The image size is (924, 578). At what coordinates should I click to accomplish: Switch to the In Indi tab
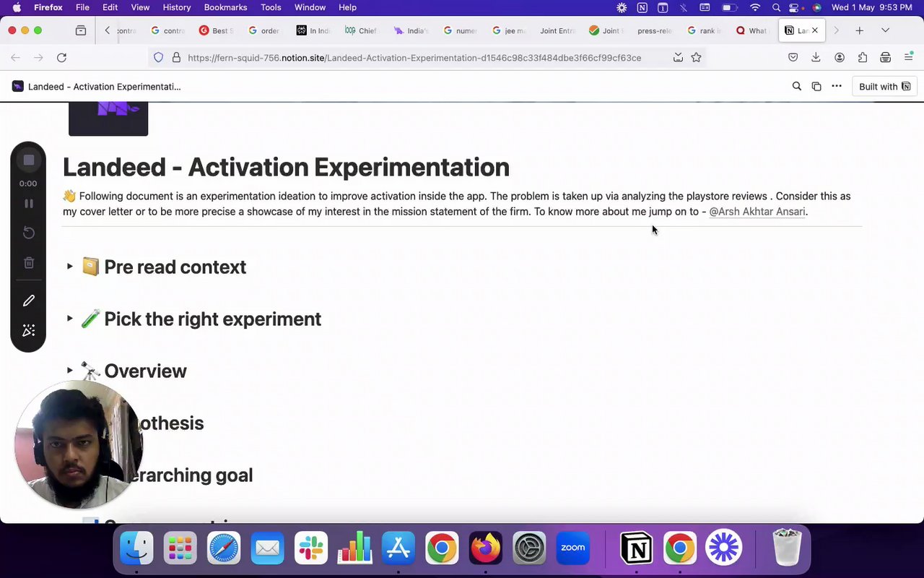point(313,30)
